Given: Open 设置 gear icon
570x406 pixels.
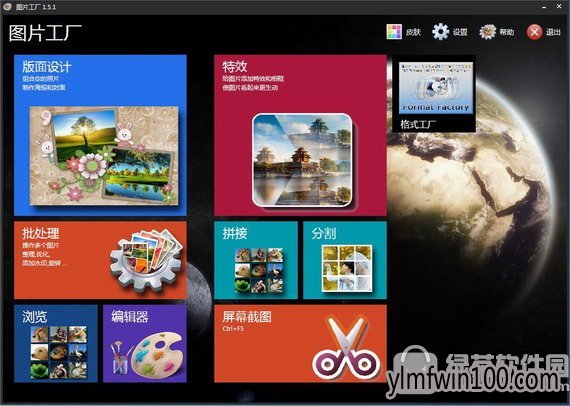Looking at the screenshot, I should tap(441, 32).
